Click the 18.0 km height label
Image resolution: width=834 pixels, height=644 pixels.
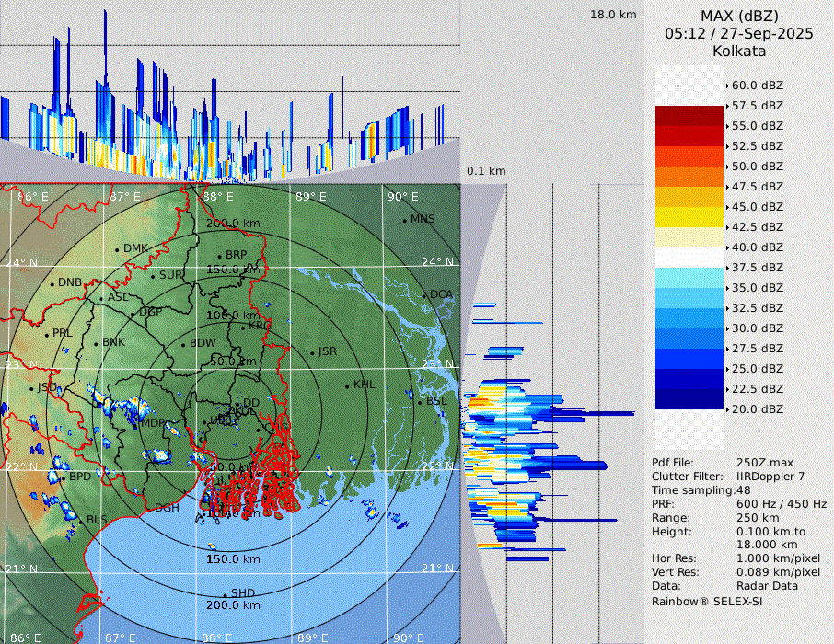pyautogui.click(x=613, y=15)
